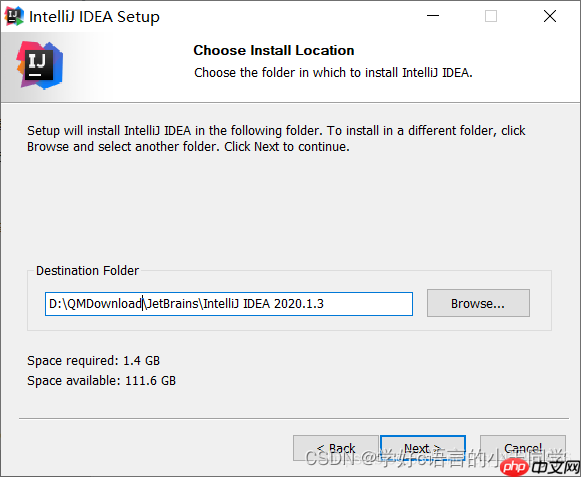Click the CSDN watermark text at bottom
This screenshot has height=477, width=581.
tap(434, 458)
